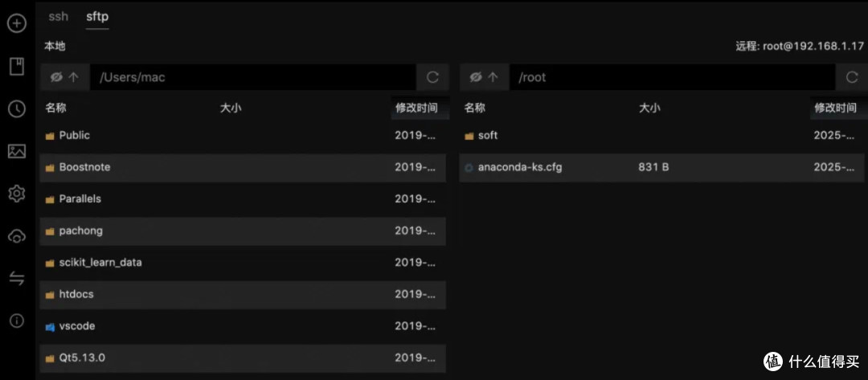Select the anaconda-ks.cfg file
Viewport: 868px width, 380px height.
(x=663, y=167)
